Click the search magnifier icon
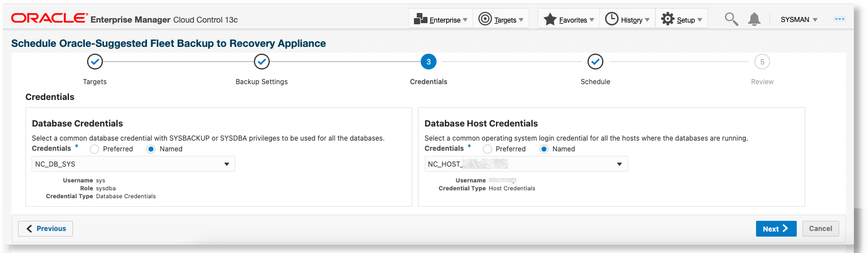Viewport: 868px width, 253px height. 731,19
